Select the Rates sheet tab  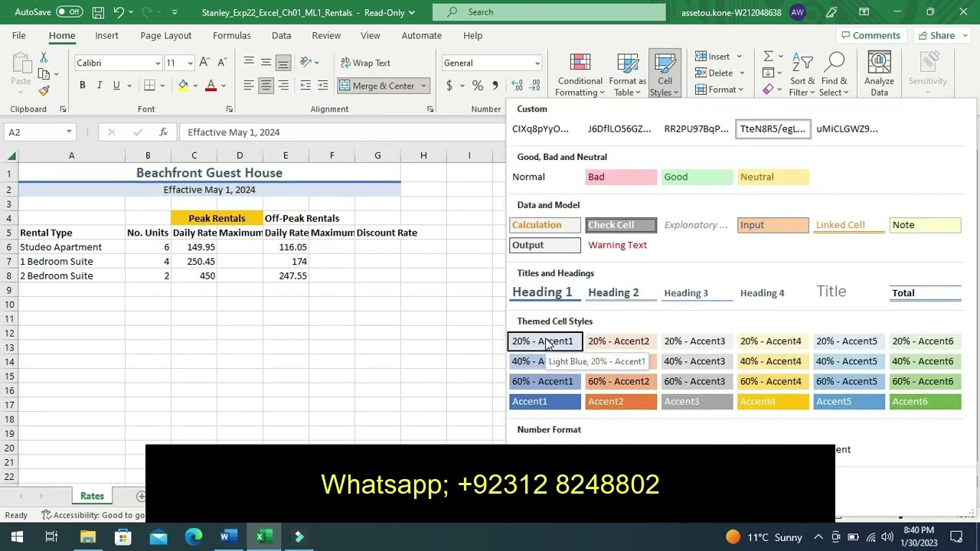[x=92, y=496]
